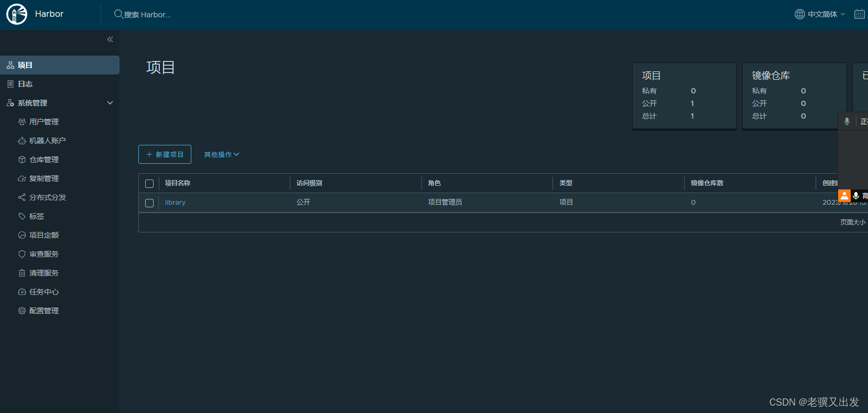Sort by 镜像仓库数 column header
Image resolution: width=868 pixels, height=413 pixels.
click(707, 183)
